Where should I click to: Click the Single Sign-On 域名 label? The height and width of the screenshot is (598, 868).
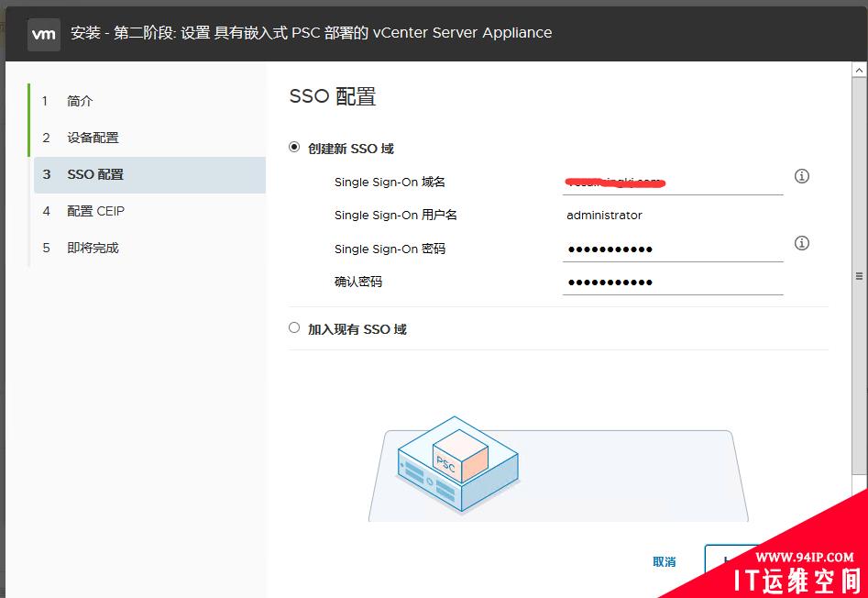pyautogui.click(x=390, y=183)
